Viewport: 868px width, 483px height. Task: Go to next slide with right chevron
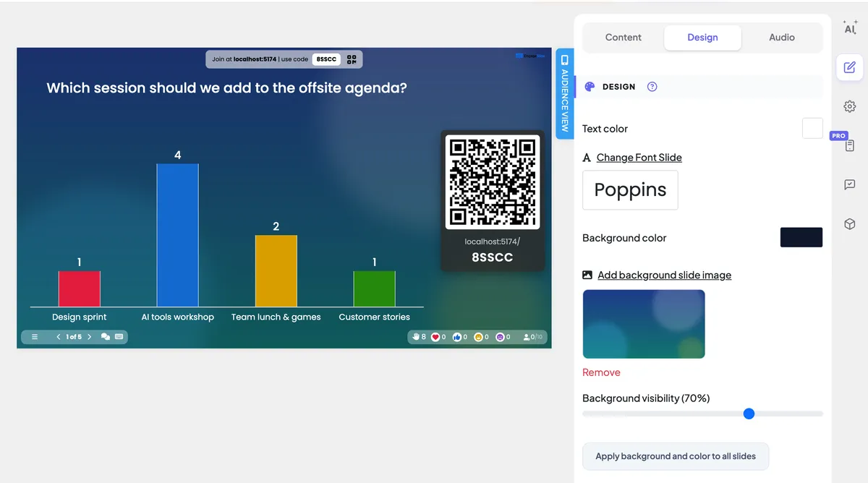tap(90, 337)
